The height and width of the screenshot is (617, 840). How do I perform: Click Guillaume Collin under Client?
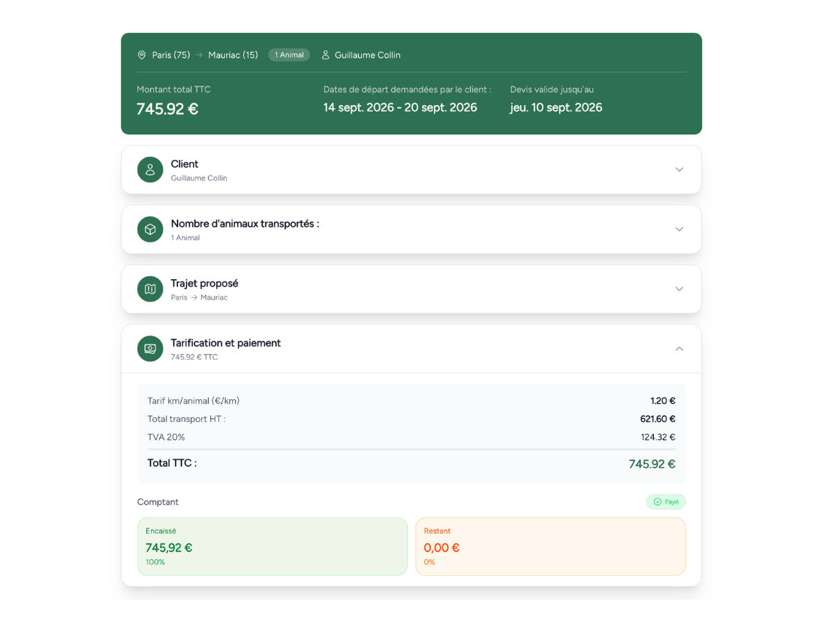pos(199,179)
